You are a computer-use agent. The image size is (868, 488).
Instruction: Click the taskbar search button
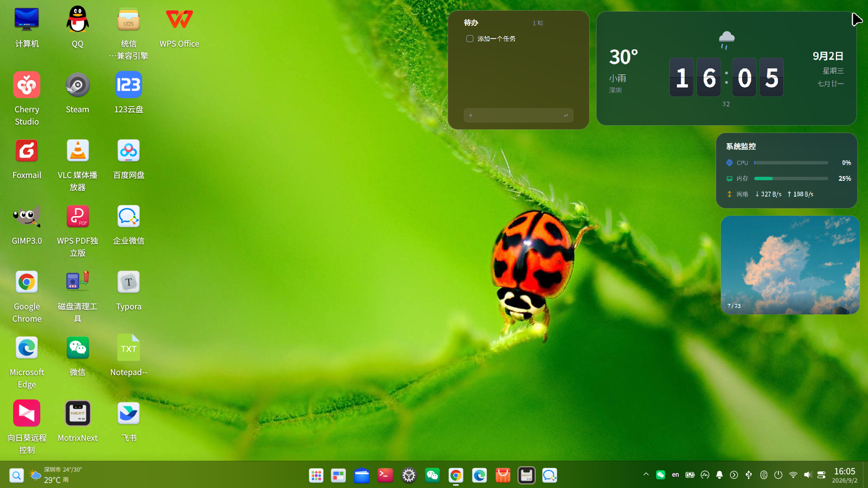[16, 475]
